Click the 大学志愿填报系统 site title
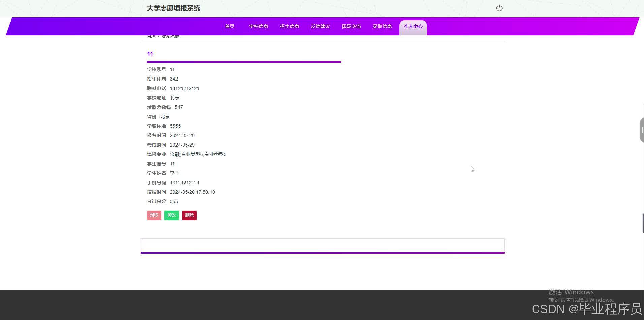The image size is (644, 320). 173,8
